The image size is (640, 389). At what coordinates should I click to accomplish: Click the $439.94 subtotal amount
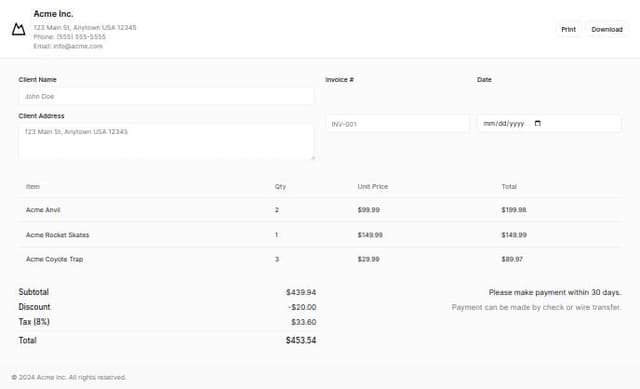point(301,292)
